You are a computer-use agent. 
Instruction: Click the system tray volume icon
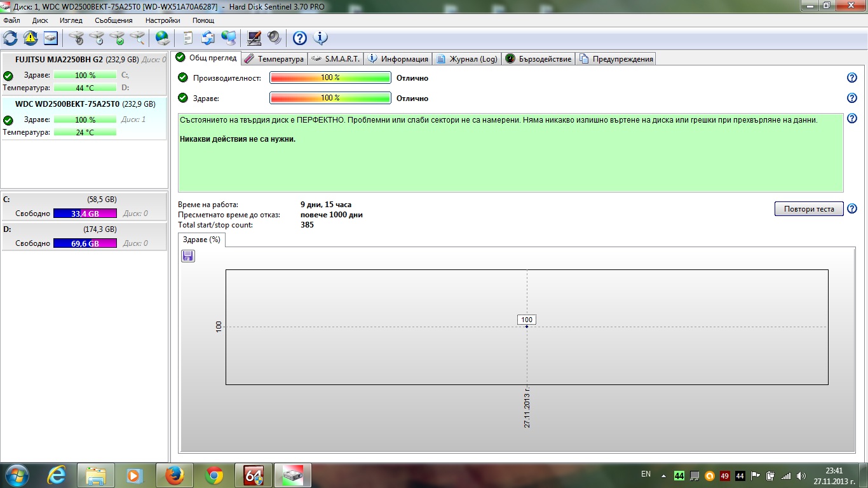tap(801, 475)
